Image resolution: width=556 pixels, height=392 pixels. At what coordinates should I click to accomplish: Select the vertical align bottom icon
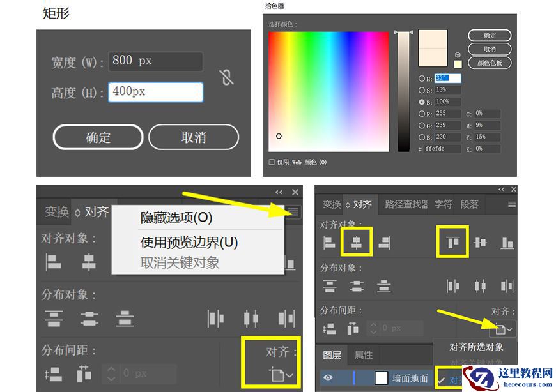[x=508, y=243]
